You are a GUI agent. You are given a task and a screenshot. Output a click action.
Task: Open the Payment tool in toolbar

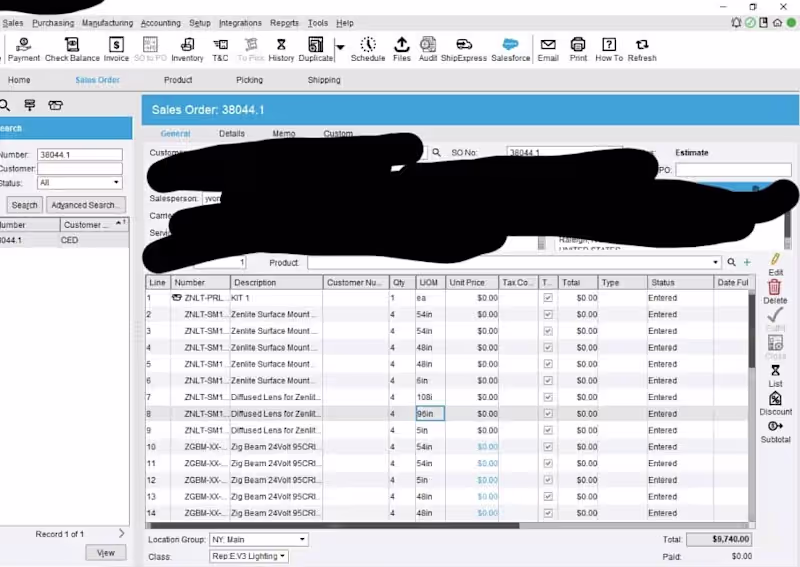click(23, 50)
